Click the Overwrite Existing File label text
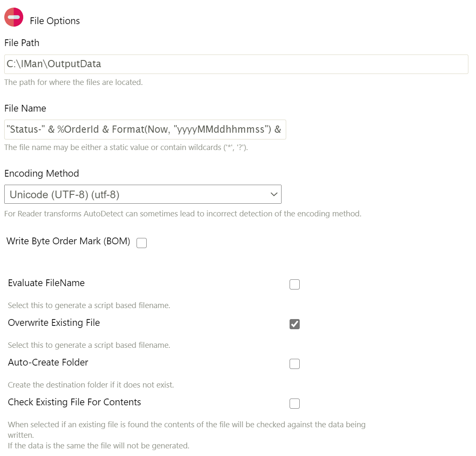 [54, 323]
